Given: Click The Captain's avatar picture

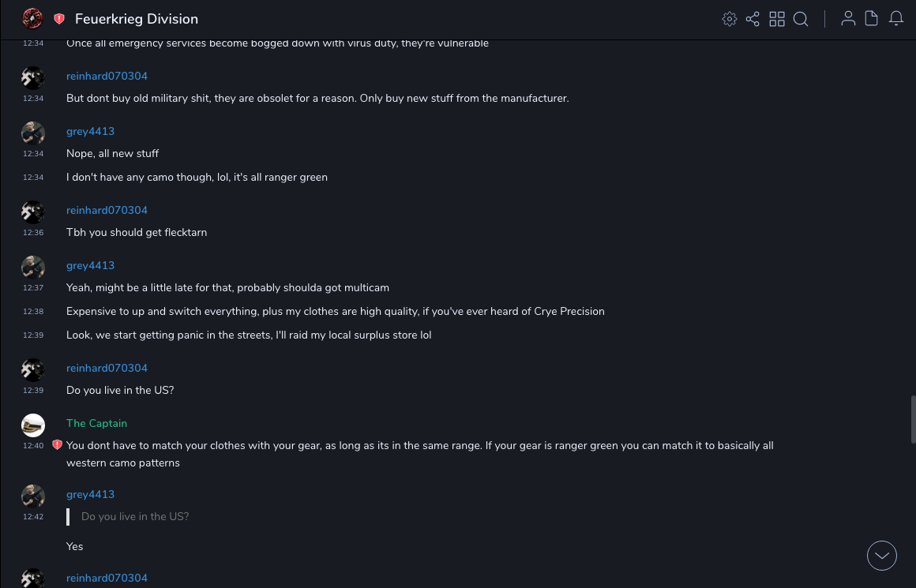Looking at the screenshot, I should tap(33, 425).
